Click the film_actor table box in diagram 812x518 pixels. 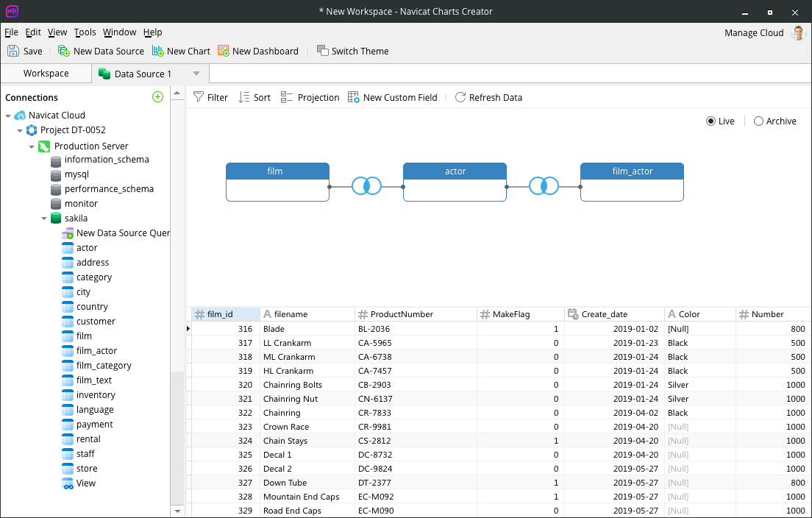click(x=632, y=182)
